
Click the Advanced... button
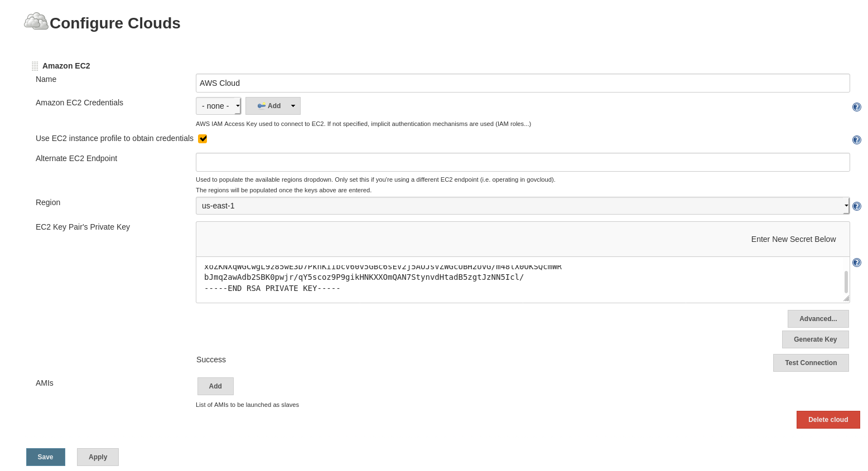[818, 319]
